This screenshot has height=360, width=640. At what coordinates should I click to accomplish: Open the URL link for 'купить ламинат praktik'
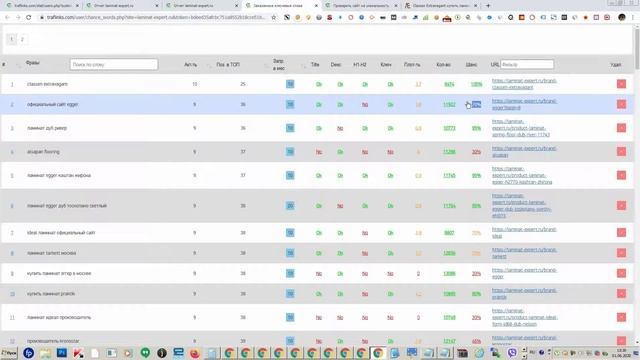tap(524, 294)
